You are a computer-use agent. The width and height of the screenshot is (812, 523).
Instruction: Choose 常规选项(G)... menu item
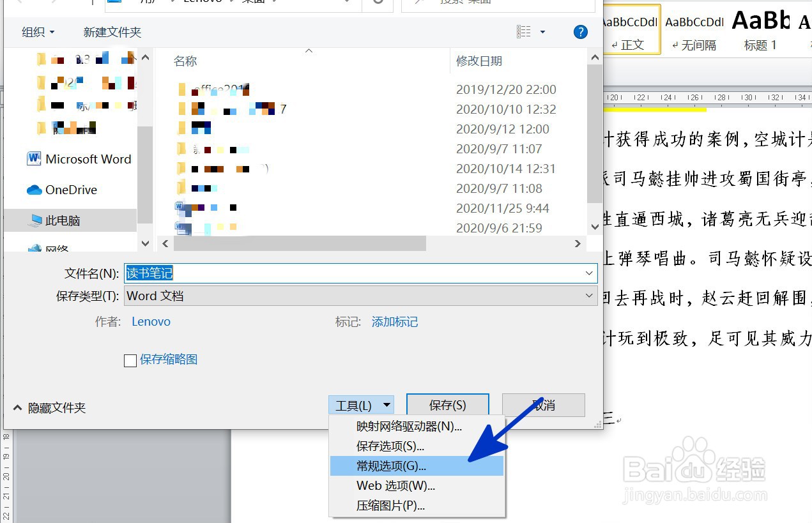[417, 466]
